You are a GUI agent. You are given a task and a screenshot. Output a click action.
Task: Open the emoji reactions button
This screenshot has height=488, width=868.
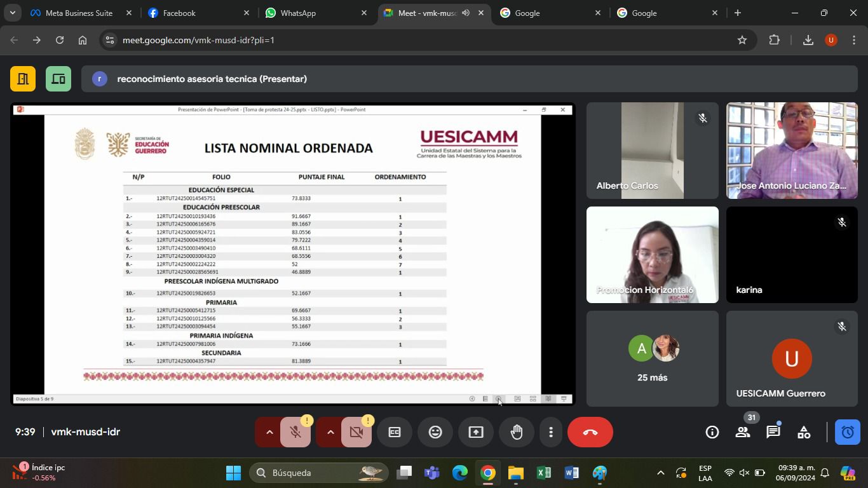point(435,432)
